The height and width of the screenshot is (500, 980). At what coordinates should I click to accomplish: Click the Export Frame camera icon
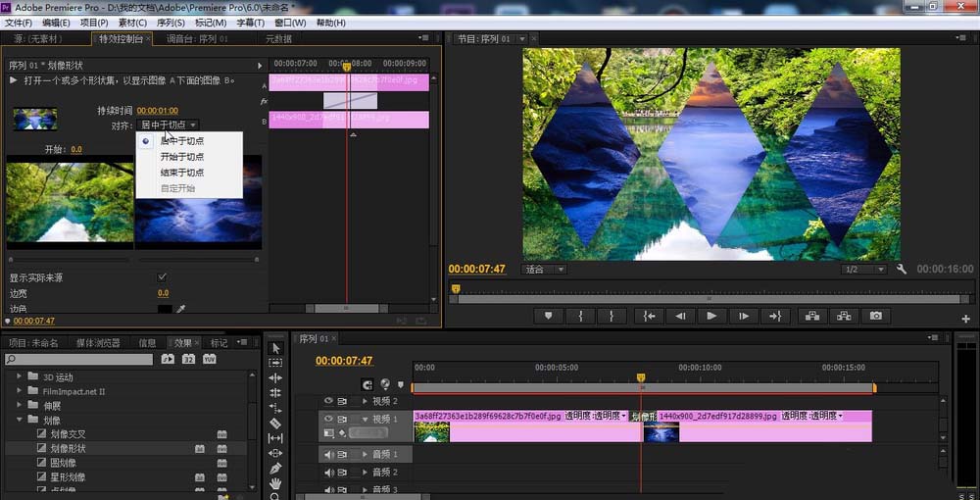click(x=875, y=316)
